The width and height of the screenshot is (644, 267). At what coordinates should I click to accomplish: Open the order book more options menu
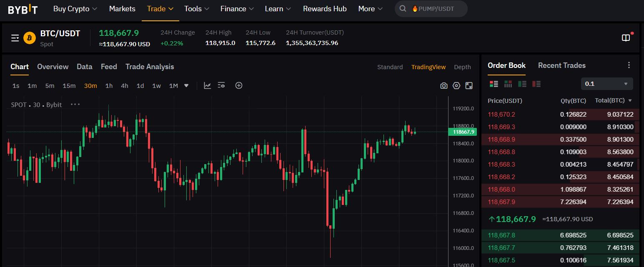[629, 65]
